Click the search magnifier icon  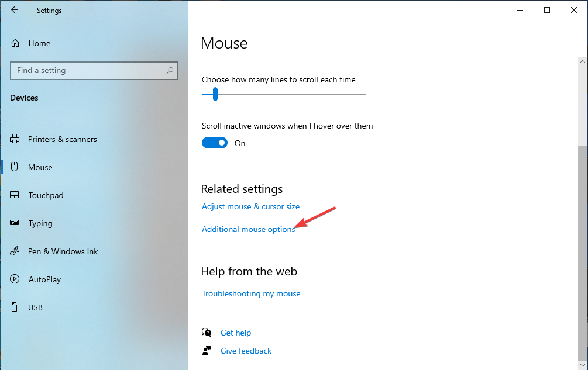pyautogui.click(x=170, y=71)
